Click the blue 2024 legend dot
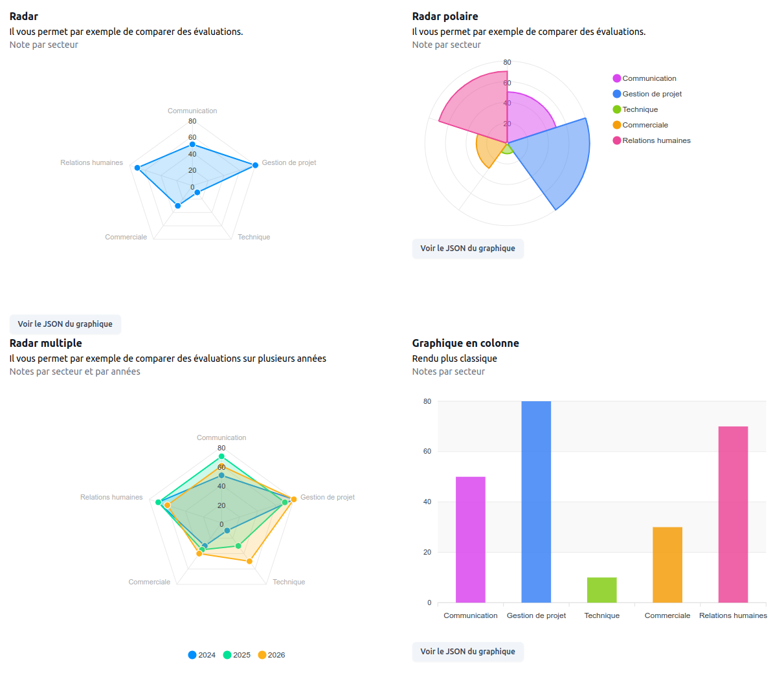The height and width of the screenshot is (675, 784). coord(194,655)
